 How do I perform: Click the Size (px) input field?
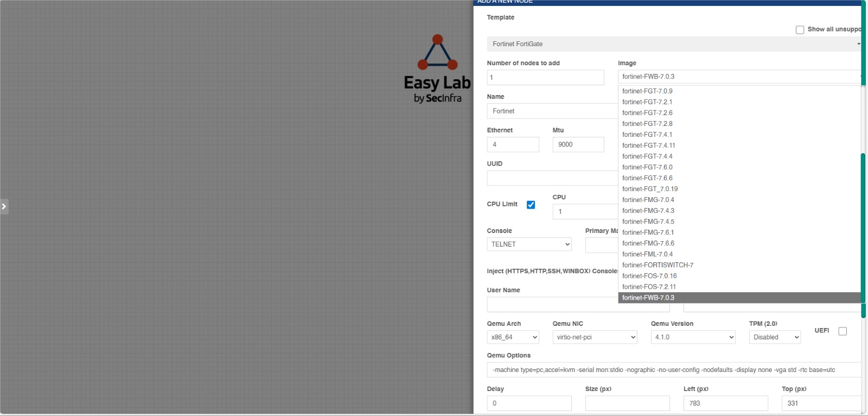click(x=628, y=404)
